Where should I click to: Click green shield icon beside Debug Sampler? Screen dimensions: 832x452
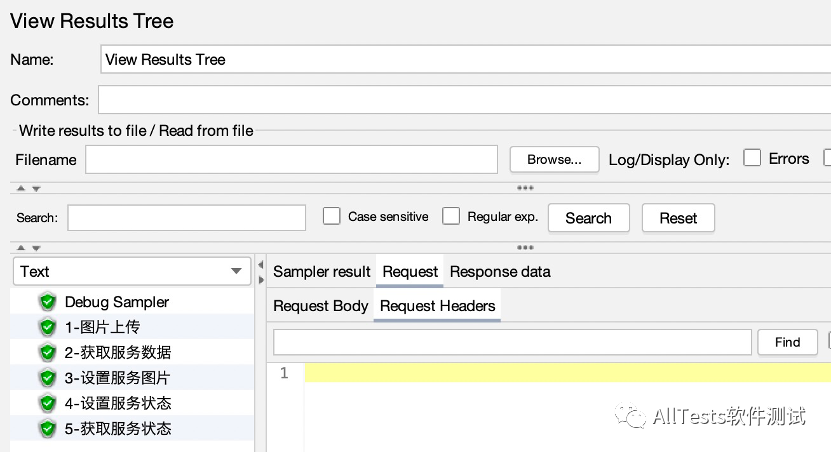47,302
